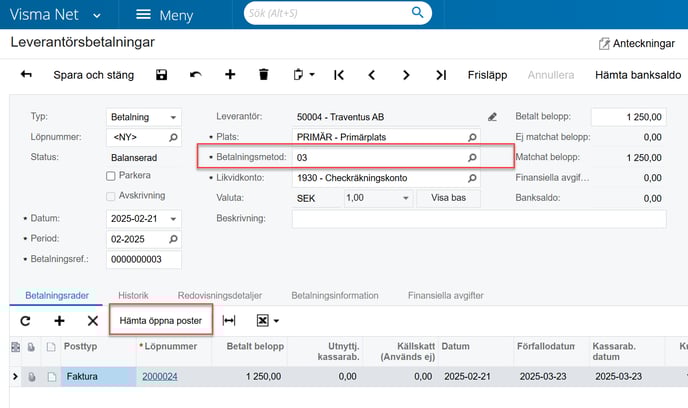Expand the Datum date picker dropdown

[x=174, y=219]
